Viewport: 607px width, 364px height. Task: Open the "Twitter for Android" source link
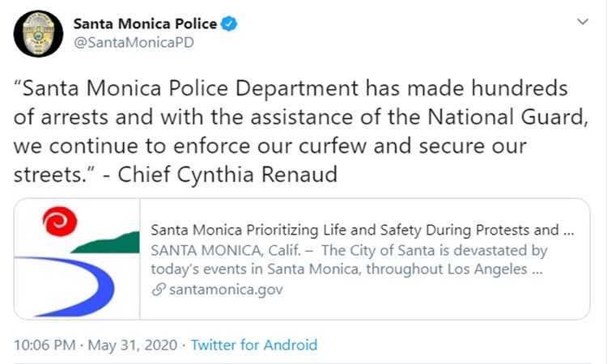pos(254,345)
